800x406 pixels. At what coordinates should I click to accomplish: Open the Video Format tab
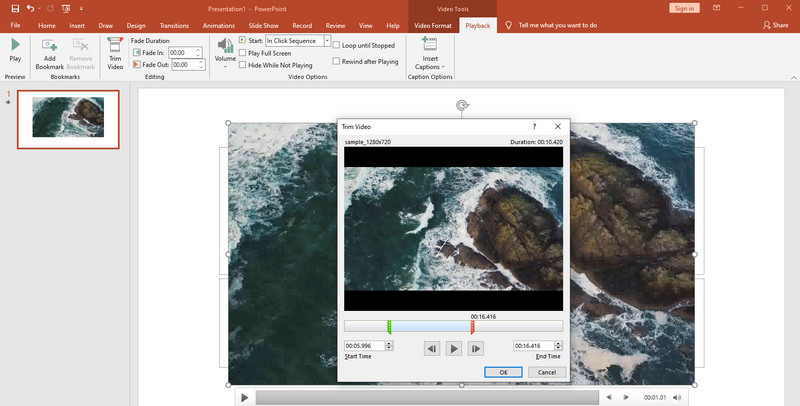pos(434,25)
